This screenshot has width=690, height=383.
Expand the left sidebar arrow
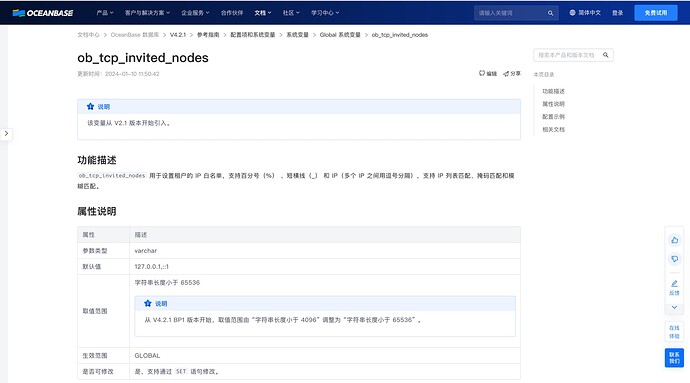pos(6,133)
